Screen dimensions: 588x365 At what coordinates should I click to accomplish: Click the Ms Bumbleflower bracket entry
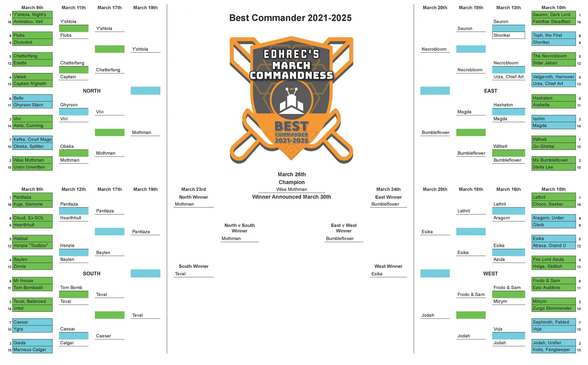pos(553,160)
